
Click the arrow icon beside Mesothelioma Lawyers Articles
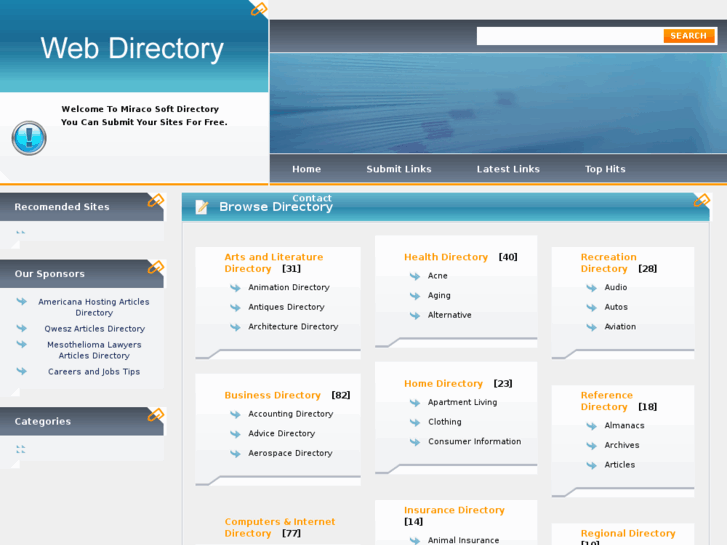click(21, 344)
